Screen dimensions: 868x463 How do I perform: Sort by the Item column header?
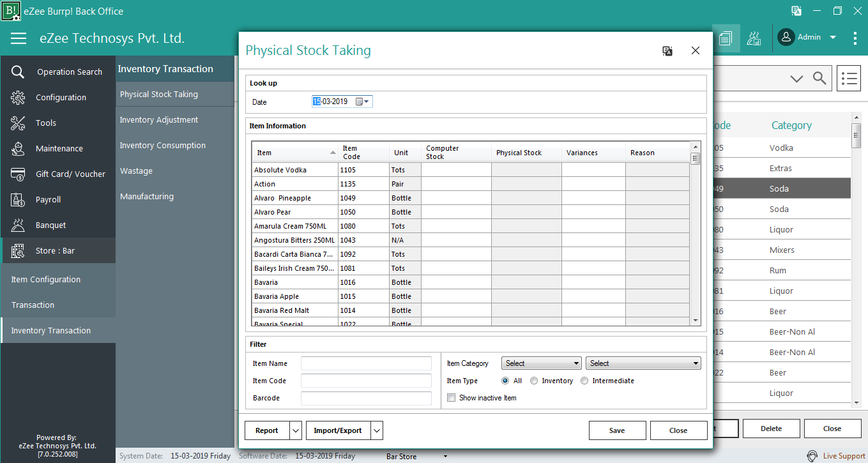[295, 153]
